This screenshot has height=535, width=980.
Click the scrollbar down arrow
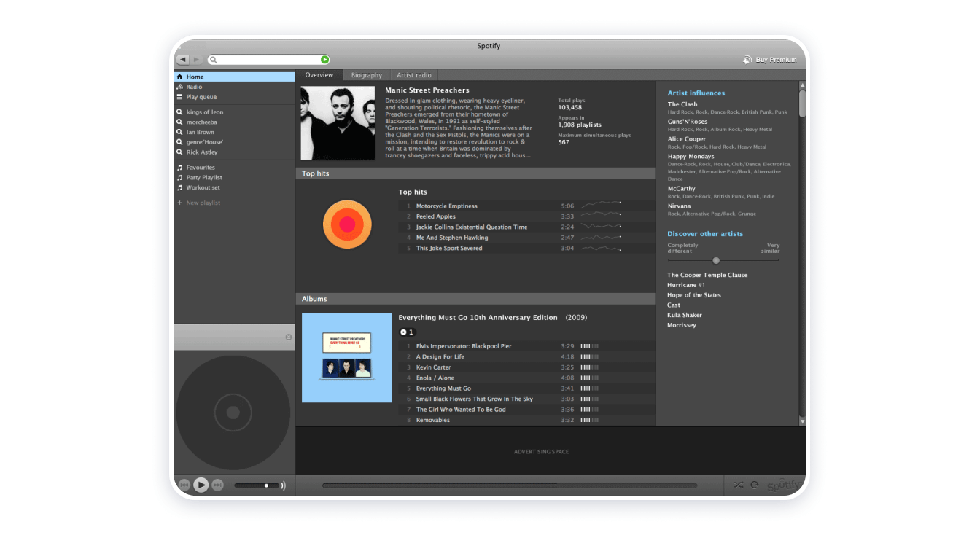[x=802, y=421]
